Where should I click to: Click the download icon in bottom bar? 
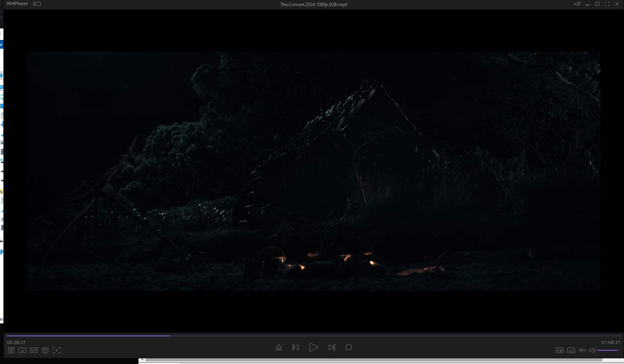click(22, 350)
